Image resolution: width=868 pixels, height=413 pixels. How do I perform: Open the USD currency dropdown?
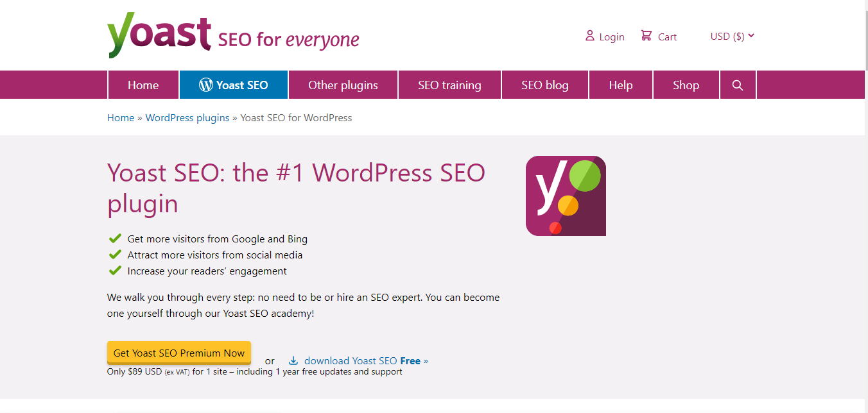(x=732, y=37)
